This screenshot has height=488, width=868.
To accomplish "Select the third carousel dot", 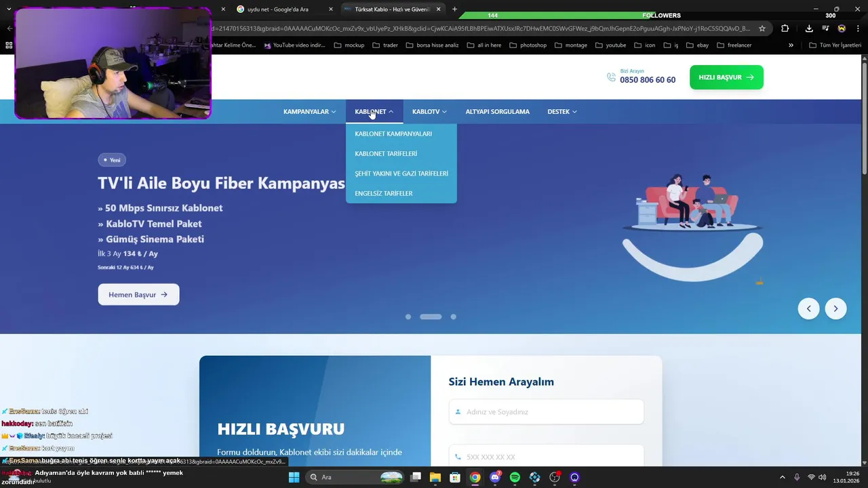I will (454, 317).
